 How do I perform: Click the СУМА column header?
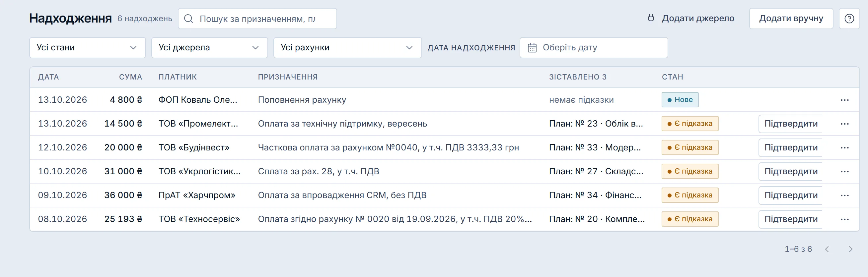coord(130,77)
